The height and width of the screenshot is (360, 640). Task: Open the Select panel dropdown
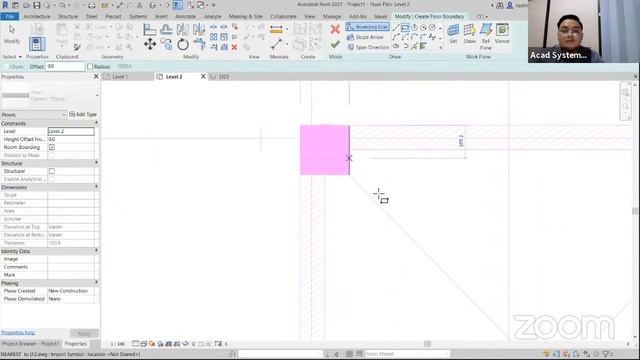[12, 57]
